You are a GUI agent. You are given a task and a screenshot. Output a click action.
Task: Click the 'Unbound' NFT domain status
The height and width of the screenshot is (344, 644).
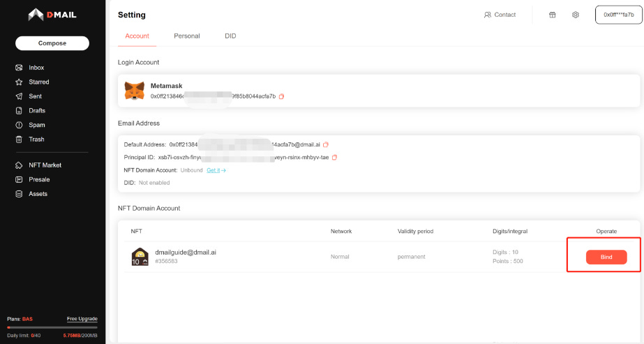coord(191,170)
